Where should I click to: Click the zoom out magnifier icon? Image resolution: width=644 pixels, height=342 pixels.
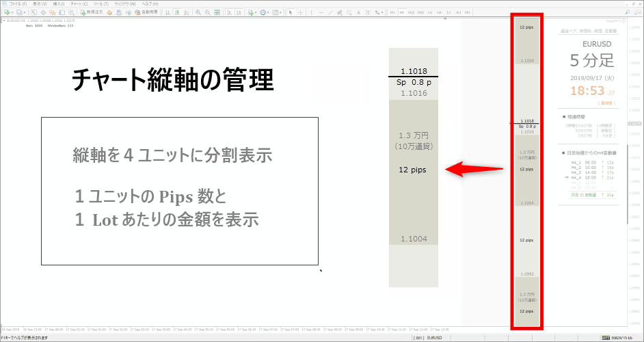pyautogui.click(x=208, y=12)
